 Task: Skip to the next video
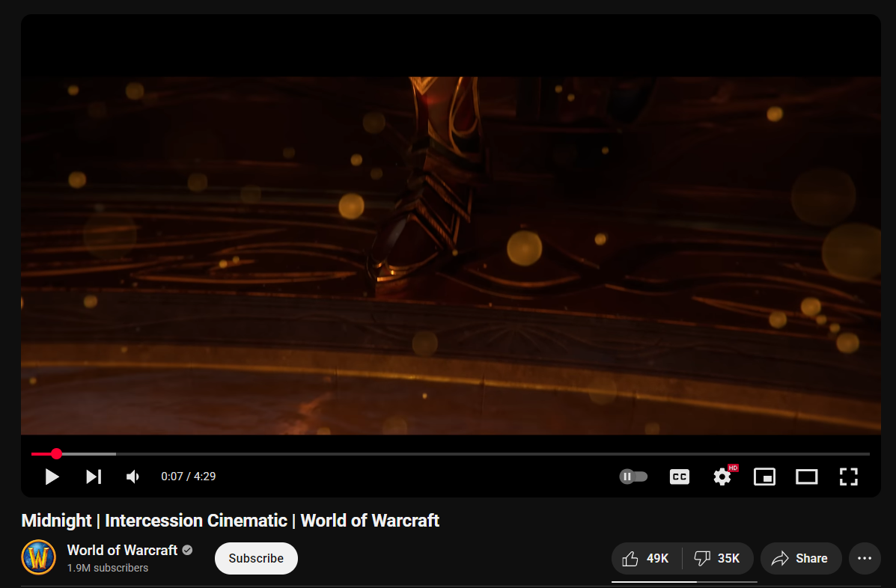click(x=94, y=477)
